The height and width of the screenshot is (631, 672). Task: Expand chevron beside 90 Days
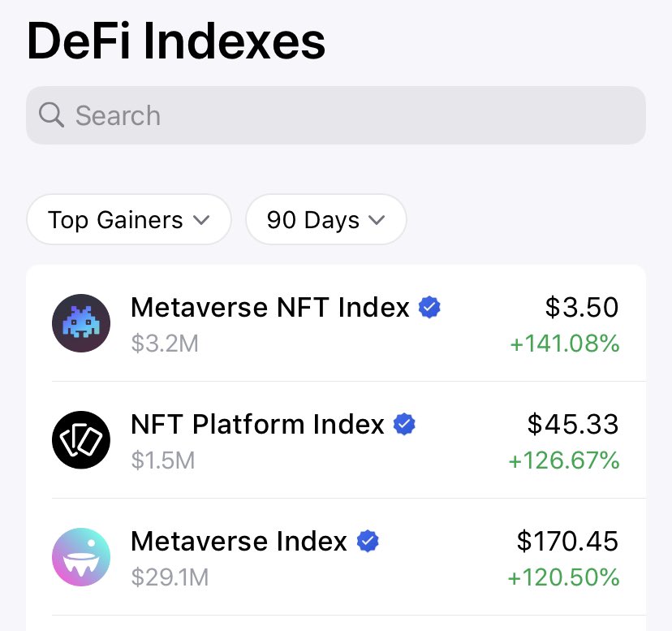pos(377,221)
